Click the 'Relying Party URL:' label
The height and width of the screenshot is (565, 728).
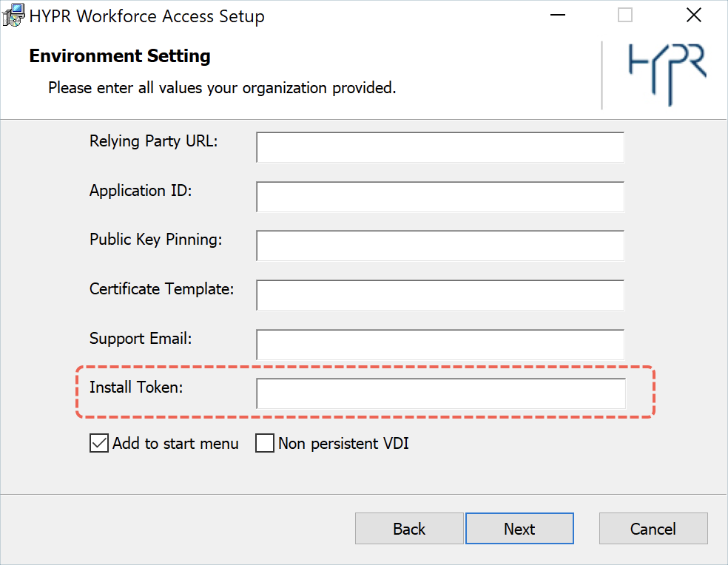[x=154, y=141]
